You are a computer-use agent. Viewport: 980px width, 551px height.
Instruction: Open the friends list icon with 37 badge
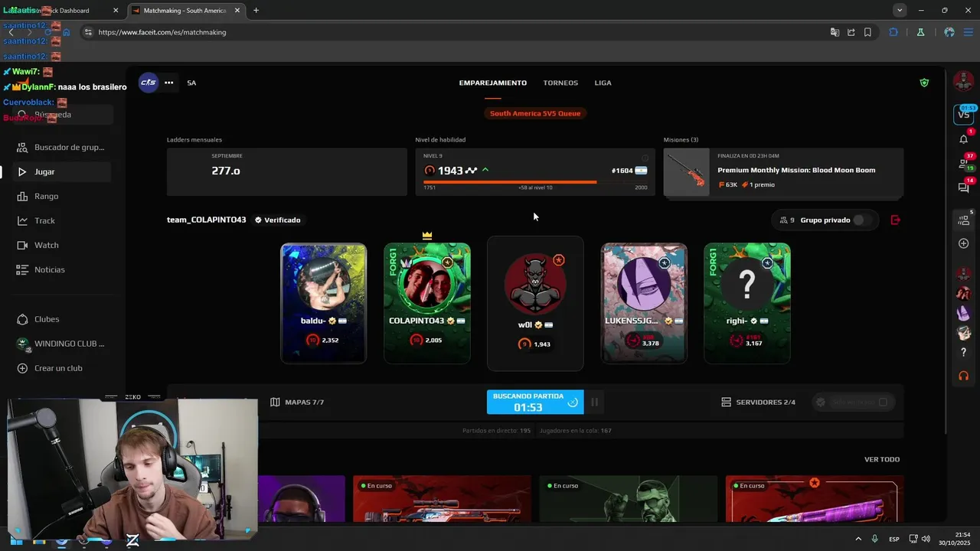tap(963, 163)
